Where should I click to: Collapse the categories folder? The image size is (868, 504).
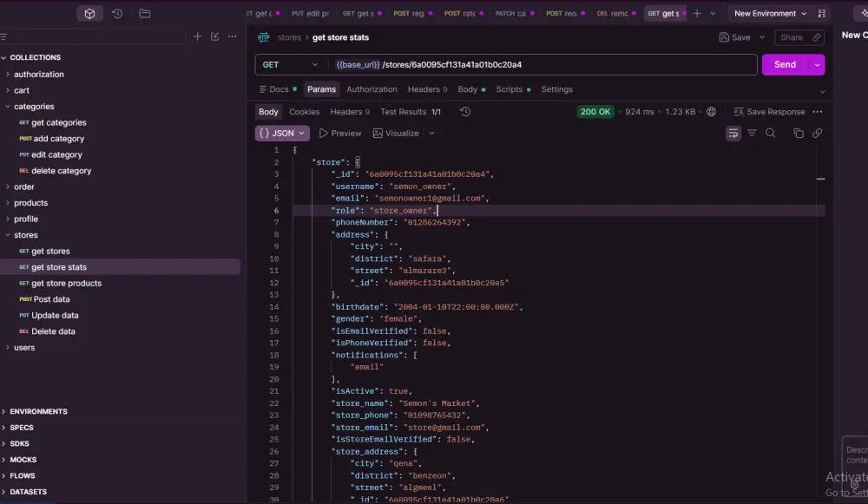(x=7, y=106)
